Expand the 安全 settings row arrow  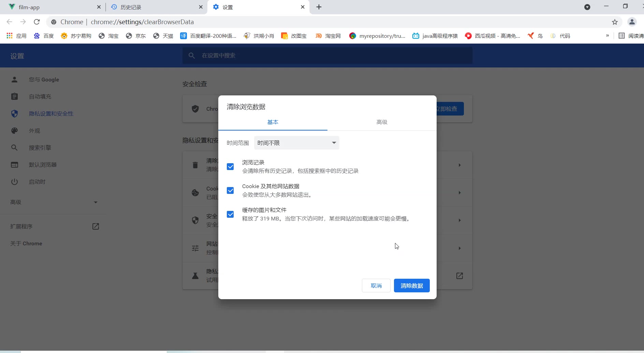tap(459, 220)
